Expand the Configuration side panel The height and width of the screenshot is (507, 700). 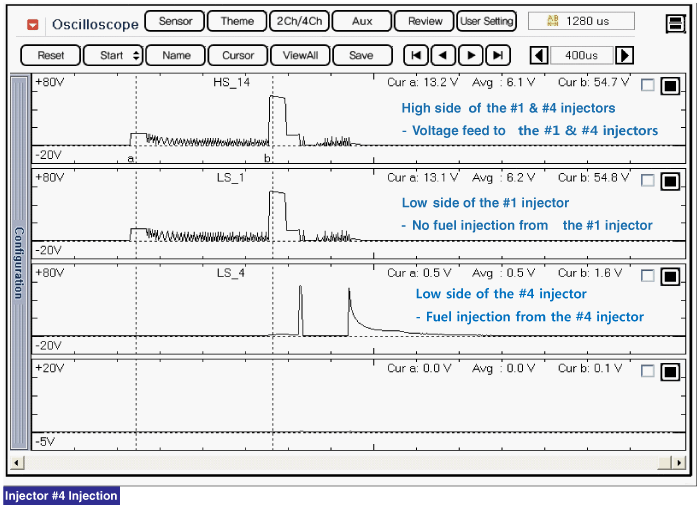pyautogui.click(x=18, y=262)
